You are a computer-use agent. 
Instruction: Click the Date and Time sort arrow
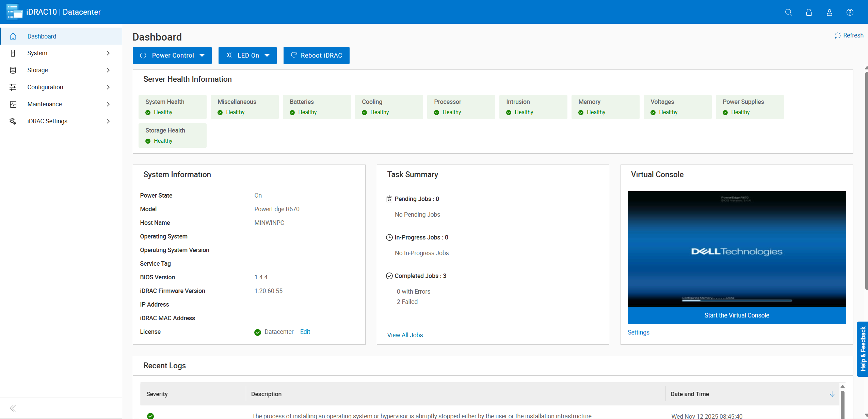point(832,394)
